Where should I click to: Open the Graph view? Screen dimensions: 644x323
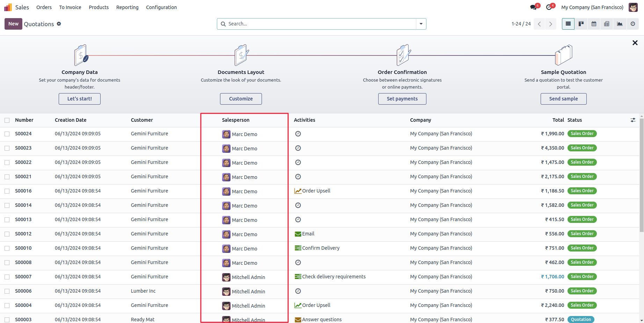tap(620, 24)
